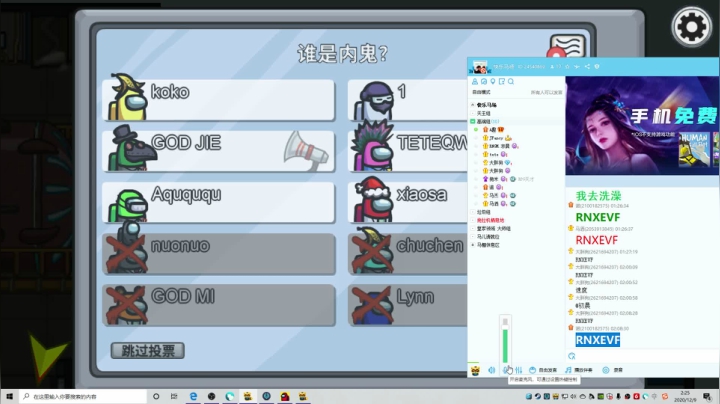Toggle the speaker mute icon
Image resolution: width=720 pixels, height=404 pixels.
coord(491,370)
